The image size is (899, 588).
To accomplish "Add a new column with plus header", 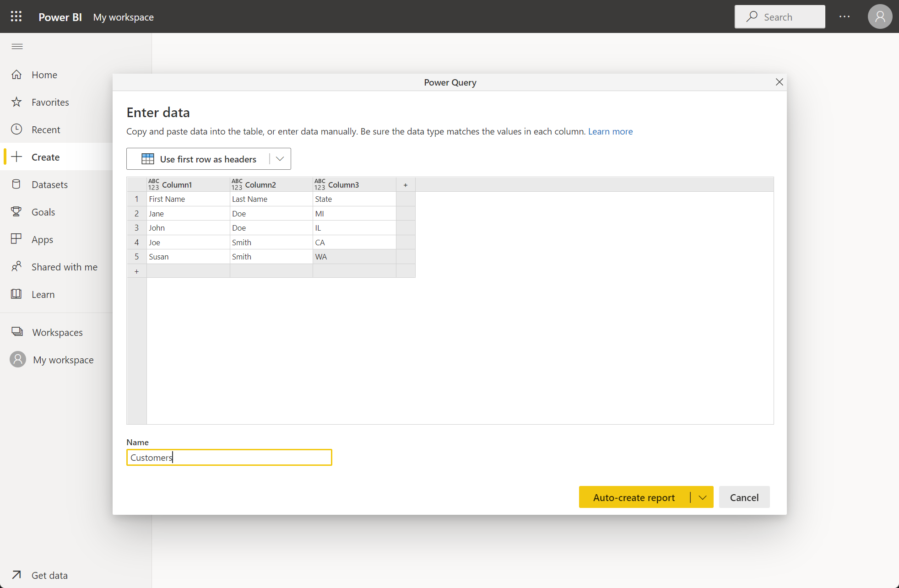I will point(406,185).
